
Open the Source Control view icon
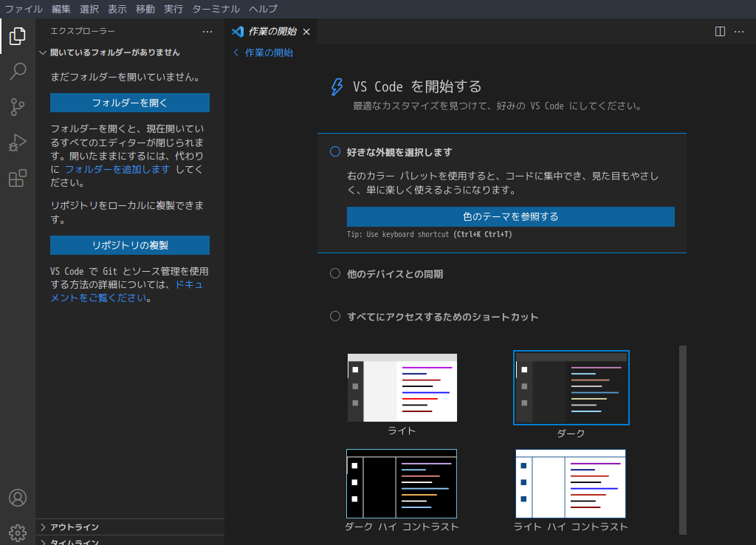[18, 107]
